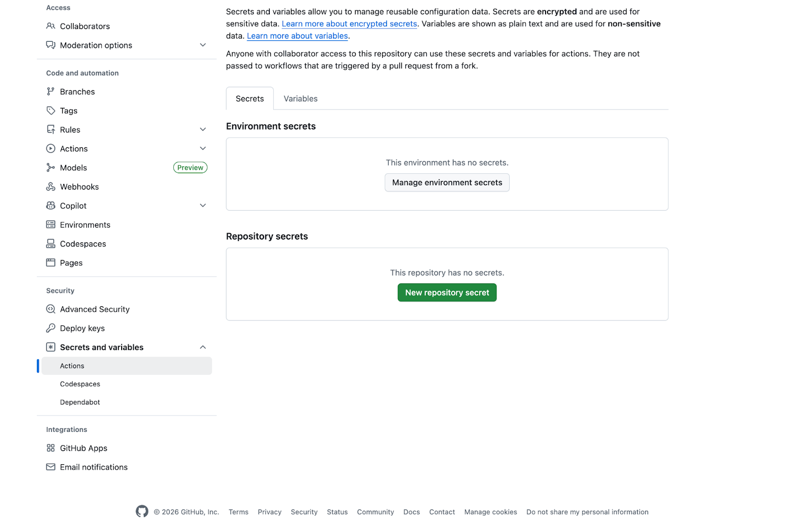The height and width of the screenshot is (532, 785).
Task: Select the Secrets tab
Action: coord(249,99)
